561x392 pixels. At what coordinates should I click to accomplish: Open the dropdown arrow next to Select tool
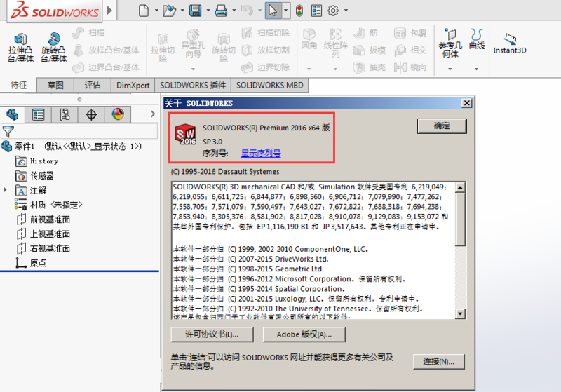285,11
